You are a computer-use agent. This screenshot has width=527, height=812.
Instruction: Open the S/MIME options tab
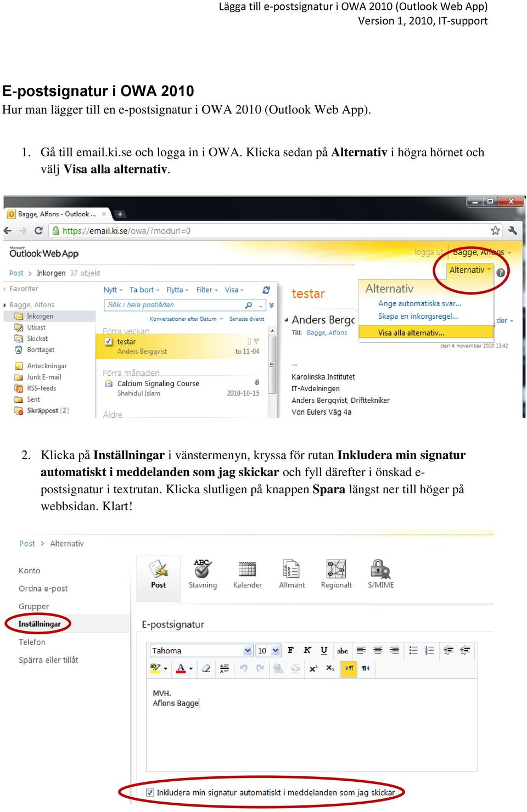point(380,574)
